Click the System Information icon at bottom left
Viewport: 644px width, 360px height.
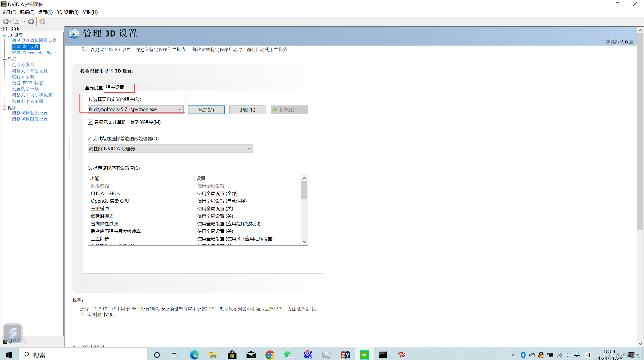click(5, 342)
